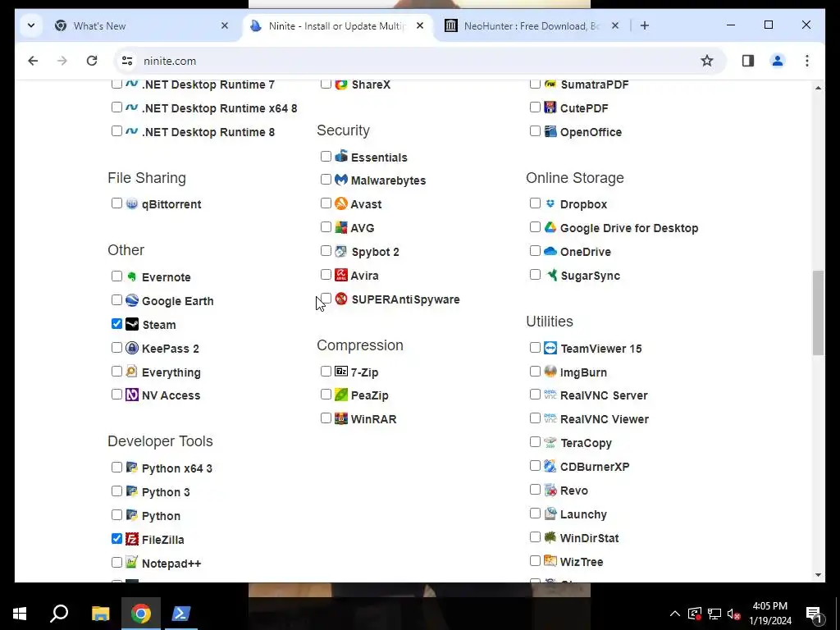Uncheck the FileZilla checkbox
Viewport: 840px width, 630px height.
(116, 538)
